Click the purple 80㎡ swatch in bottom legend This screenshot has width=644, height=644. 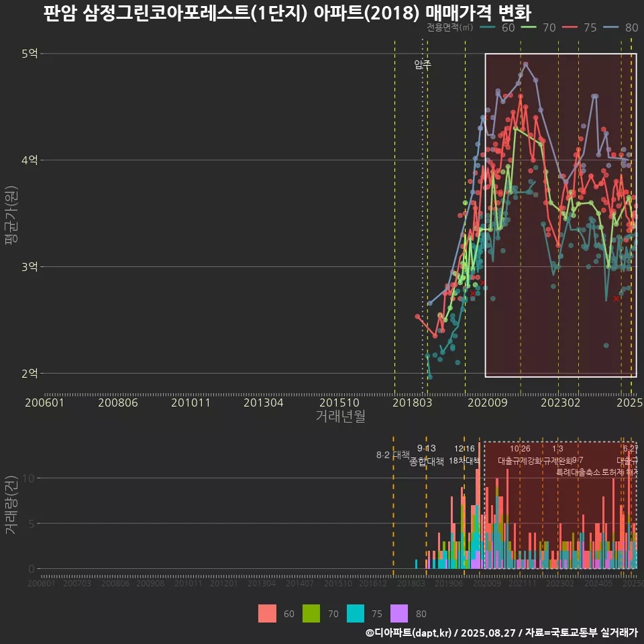pos(398,614)
